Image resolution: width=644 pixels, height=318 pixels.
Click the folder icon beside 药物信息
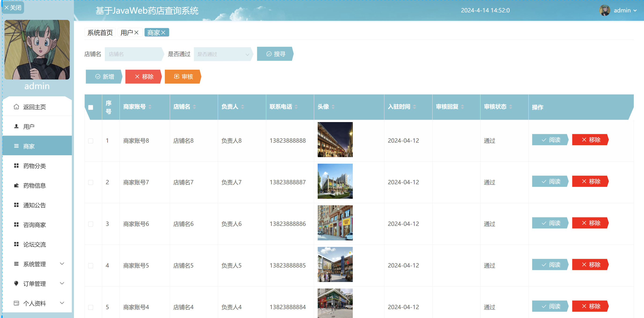[x=16, y=185]
